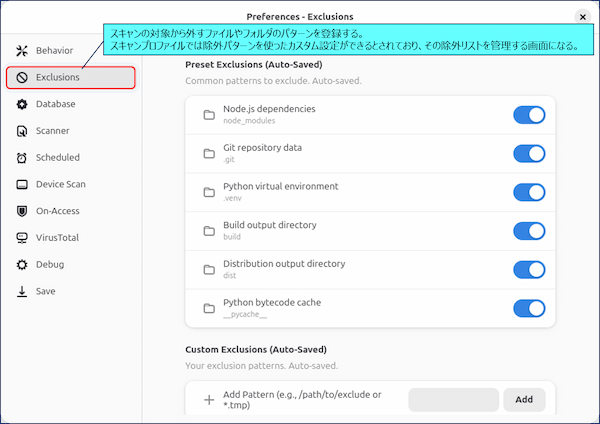Click folder icon beside Python virtual environment
This screenshot has height=424, width=600.
pyautogui.click(x=209, y=192)
